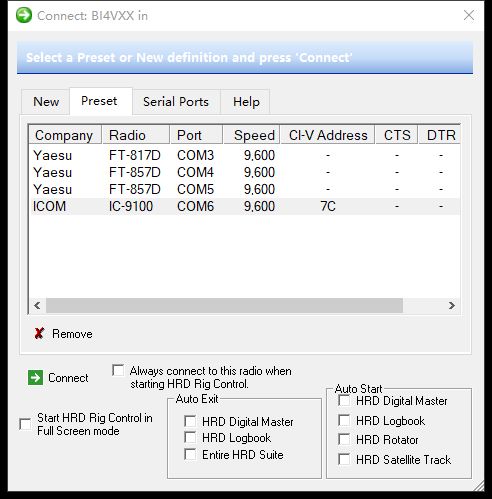Screen dimensions: 492x499
Task: Click the right scroll arrow of preset list
Action: tap(452, 305)
